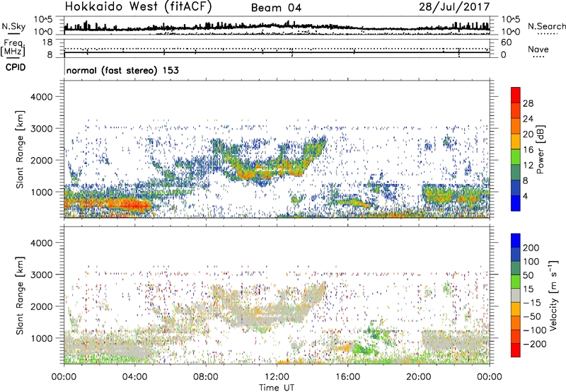Click the date '28/Jul/2017'

coord(454,7)
